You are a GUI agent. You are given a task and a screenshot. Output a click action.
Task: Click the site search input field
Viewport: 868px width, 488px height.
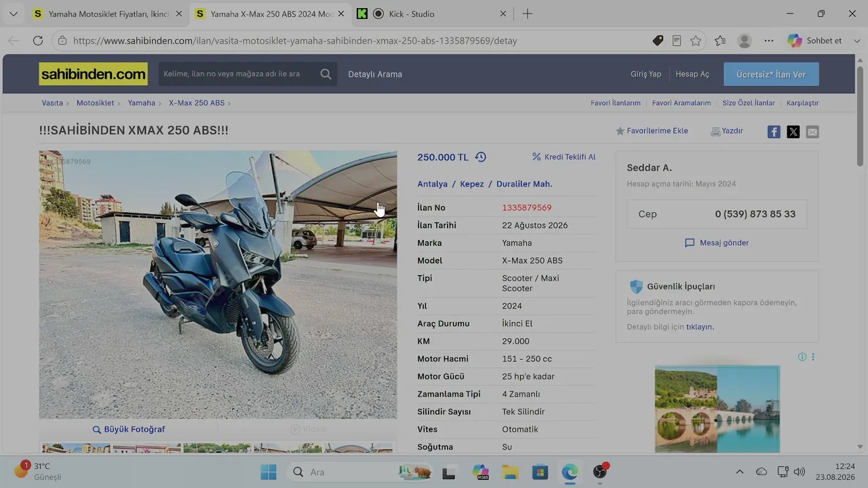(x=237, y=74)
